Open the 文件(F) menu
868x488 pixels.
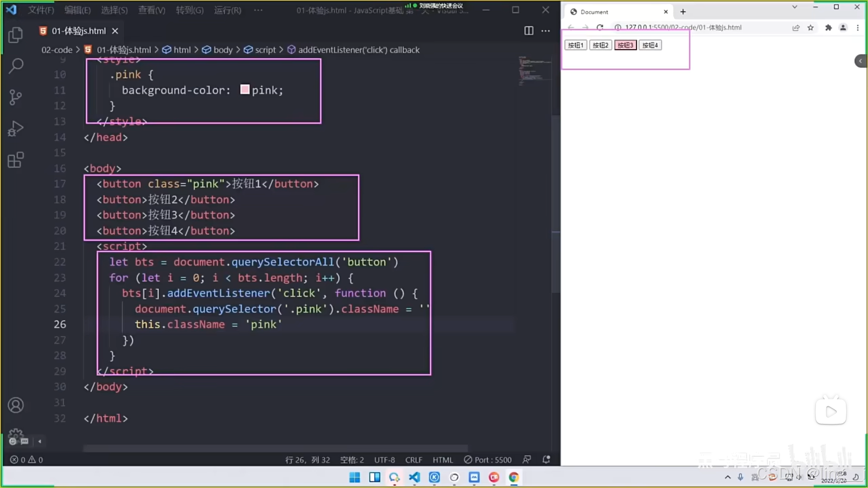point(41,10)
